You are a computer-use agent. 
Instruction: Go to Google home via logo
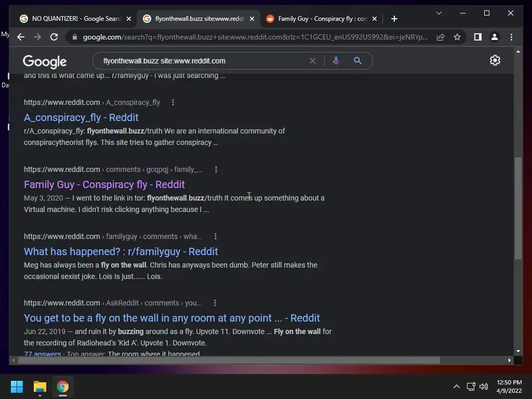pos(45,61)
